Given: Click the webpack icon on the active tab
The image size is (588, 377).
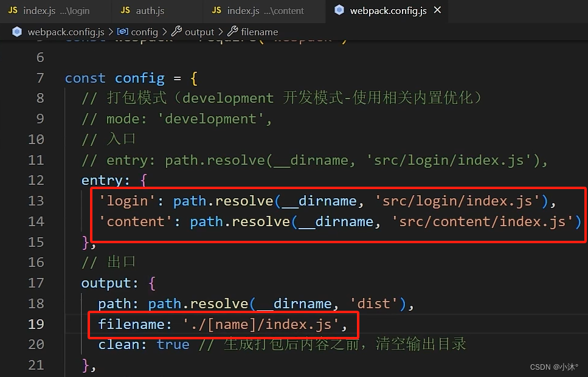Looking at the screenshot, I should [339, 10].
